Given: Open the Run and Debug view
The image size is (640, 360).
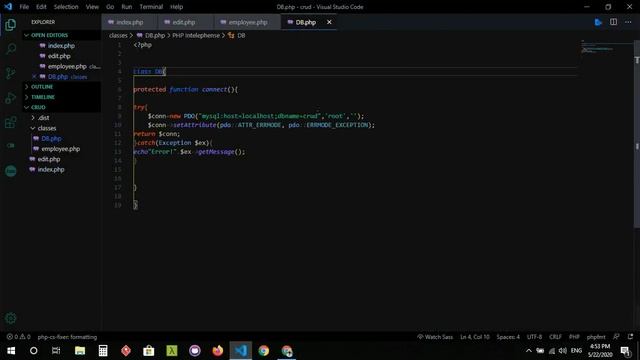Looking at the screenshot, I should [11, 98].
